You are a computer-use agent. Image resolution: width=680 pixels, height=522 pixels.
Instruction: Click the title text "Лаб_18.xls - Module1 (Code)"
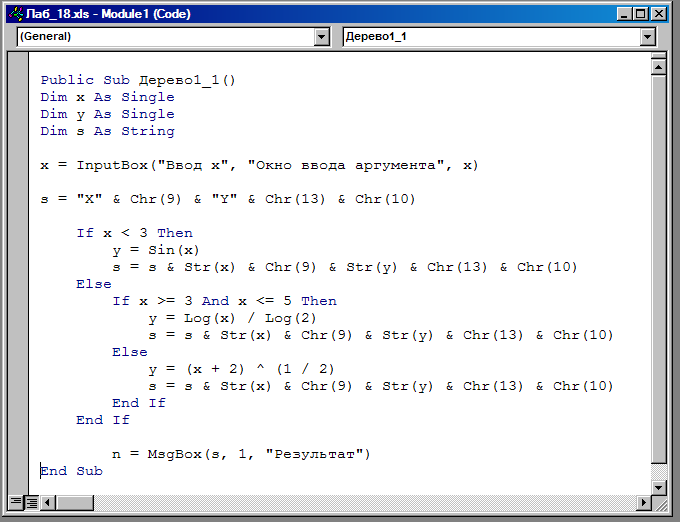[108, 14]
